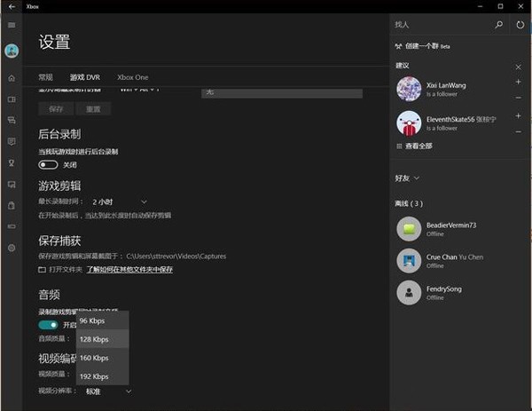Open Game DVR captures icon in sidebar

12,185
